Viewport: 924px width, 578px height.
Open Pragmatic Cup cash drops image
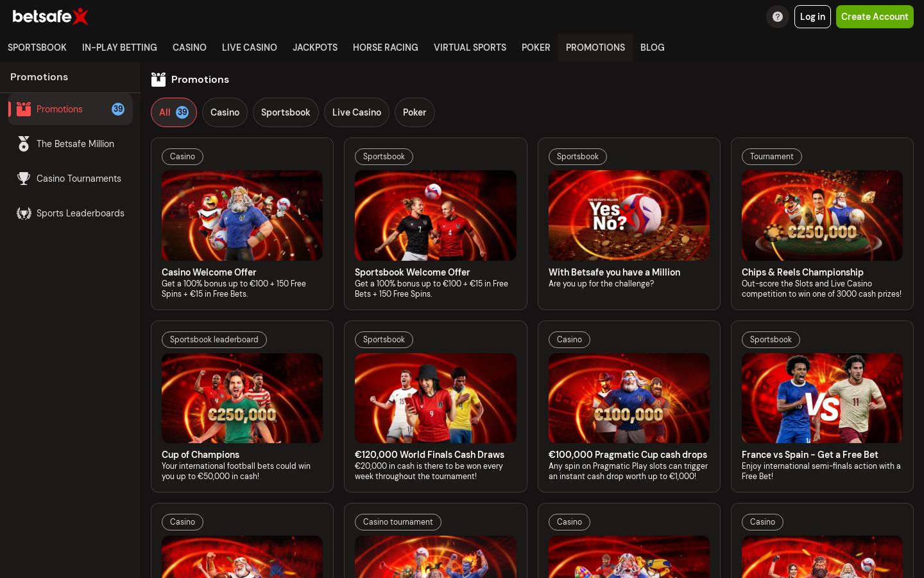[629, 398]
